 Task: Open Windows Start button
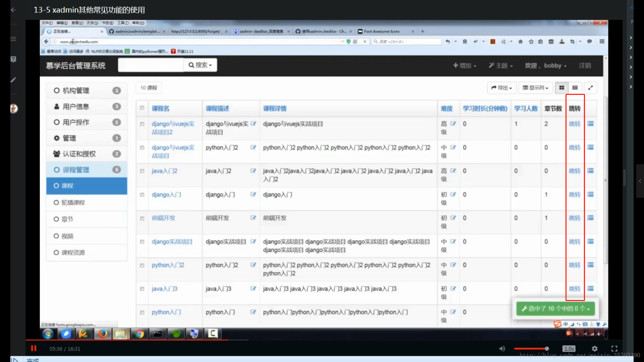[x=48, y=334]
